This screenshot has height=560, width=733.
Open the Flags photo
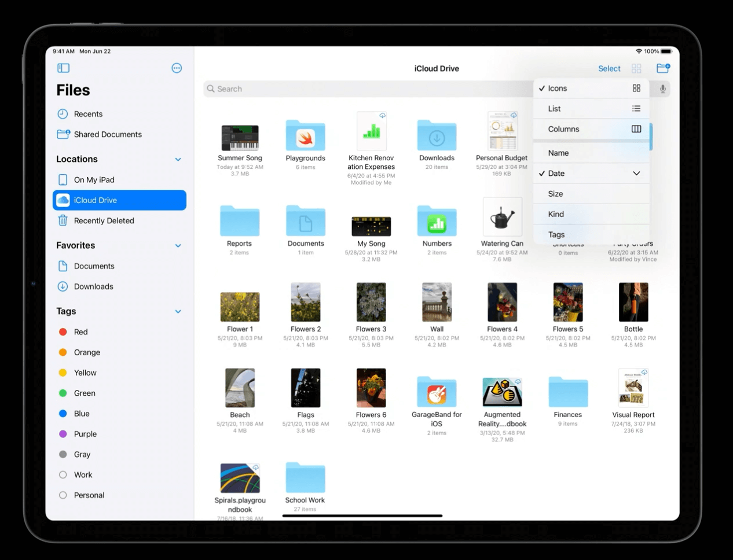[x=305, y=388]
